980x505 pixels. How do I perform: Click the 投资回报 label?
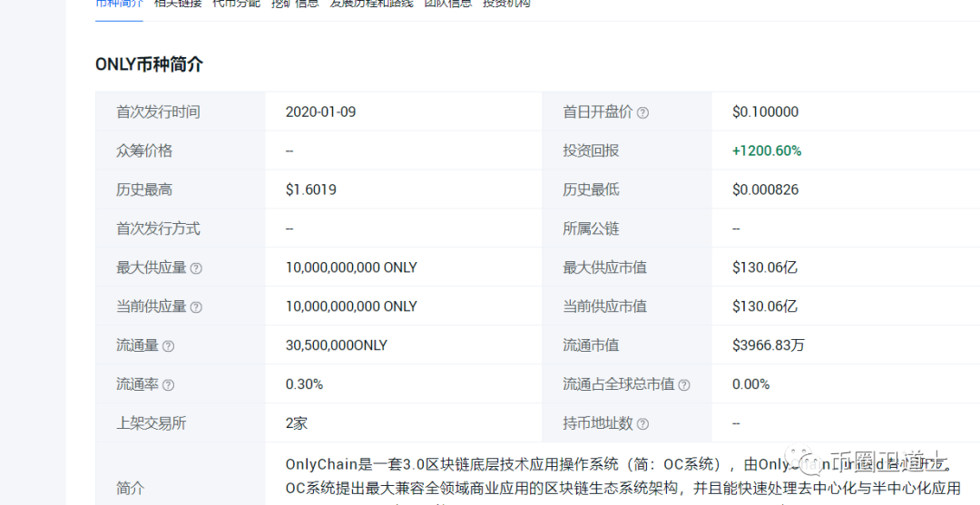591,151
